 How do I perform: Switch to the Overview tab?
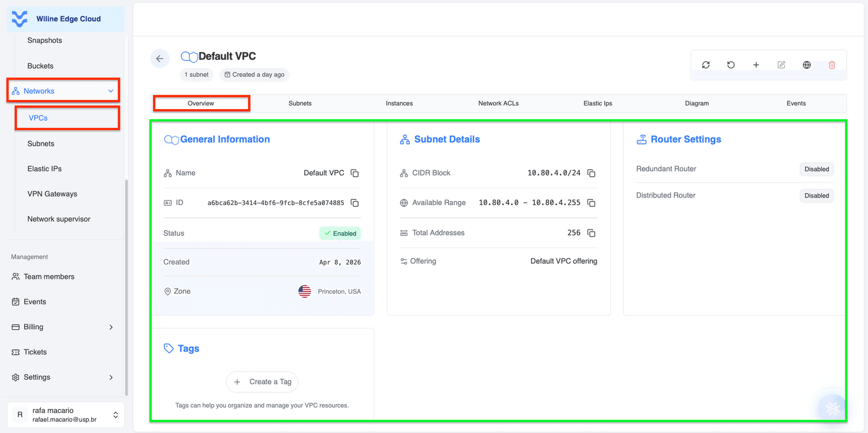tap(201, 104)
